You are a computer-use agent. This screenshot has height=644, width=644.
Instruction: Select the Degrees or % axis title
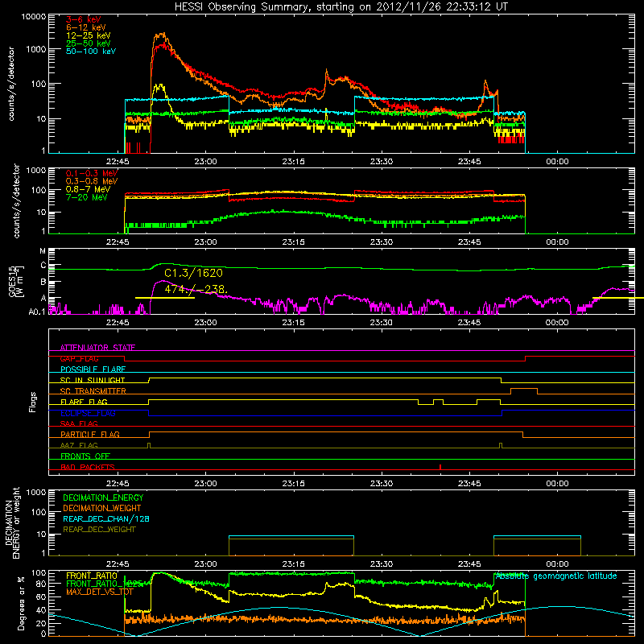[x=21, y=604]
